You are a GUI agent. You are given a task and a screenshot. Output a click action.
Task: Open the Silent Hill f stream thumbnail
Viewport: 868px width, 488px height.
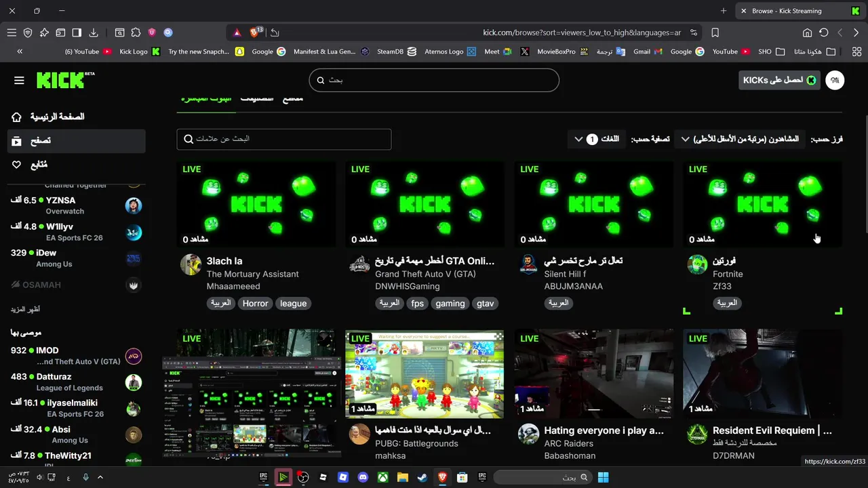(593, 204)
